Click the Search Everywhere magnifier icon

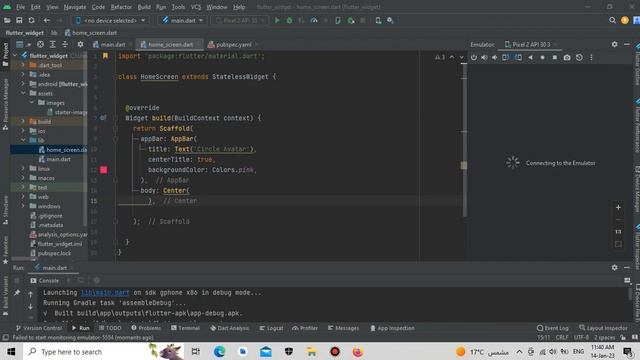[x=612, y=20]
